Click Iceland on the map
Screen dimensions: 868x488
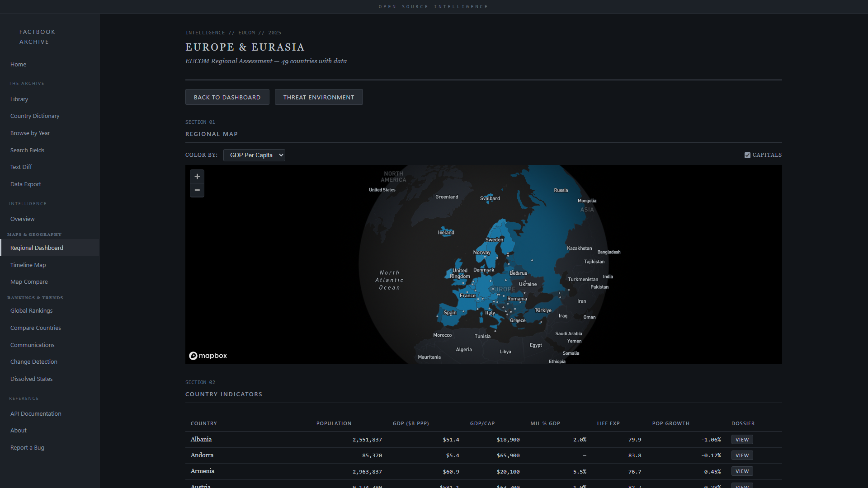point(446,232)
